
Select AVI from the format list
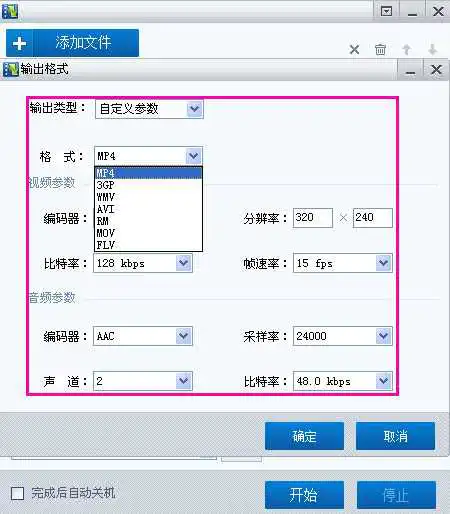[x=149, y=209]
